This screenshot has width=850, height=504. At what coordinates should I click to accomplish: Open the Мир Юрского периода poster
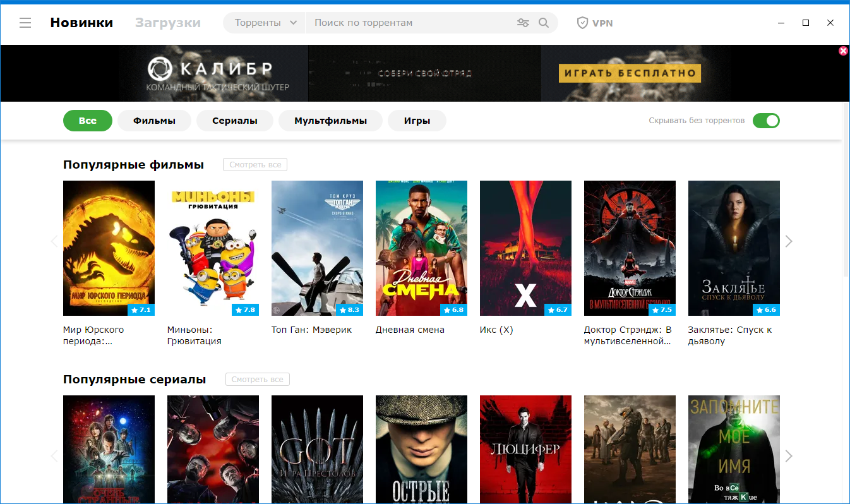(x=109, y=248)
